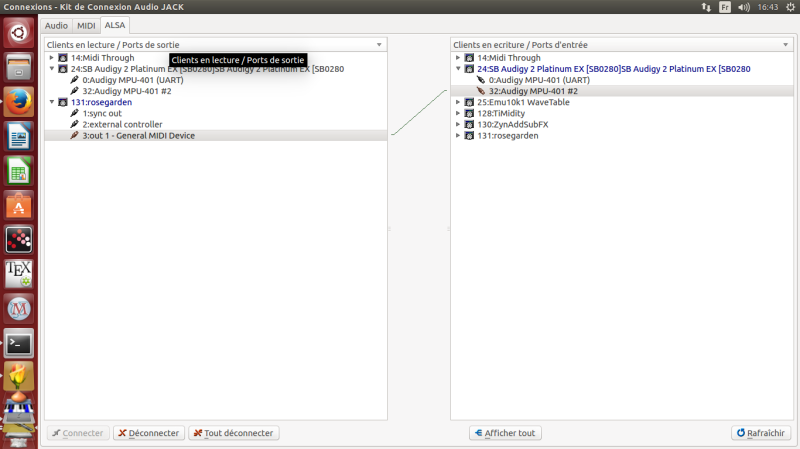Image resolution: width=800 pixels, height=449 pixels.
Task: Expand 25:Emu10k1 WaveTable client
Action: (458, 102)
